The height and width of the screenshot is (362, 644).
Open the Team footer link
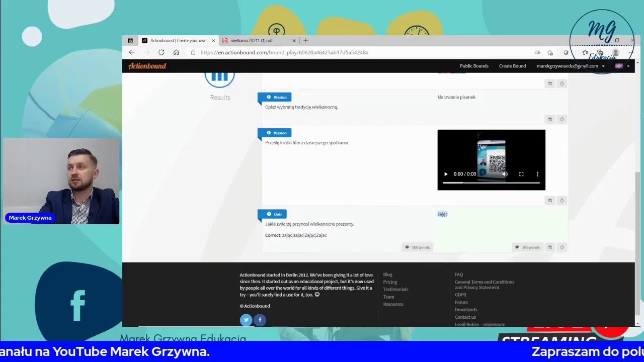click(x=388, y=297)
